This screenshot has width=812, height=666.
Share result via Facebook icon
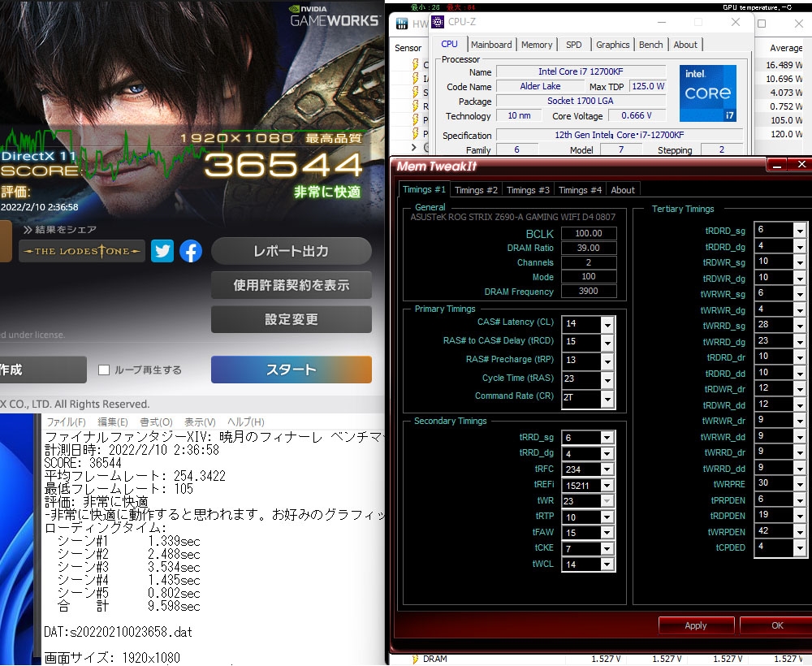point(191,251)
